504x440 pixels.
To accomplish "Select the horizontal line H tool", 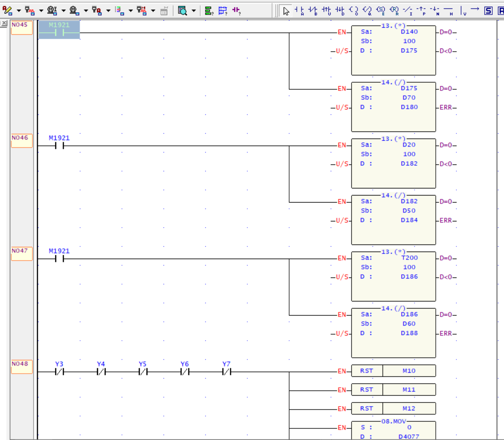I will (448, 11).
